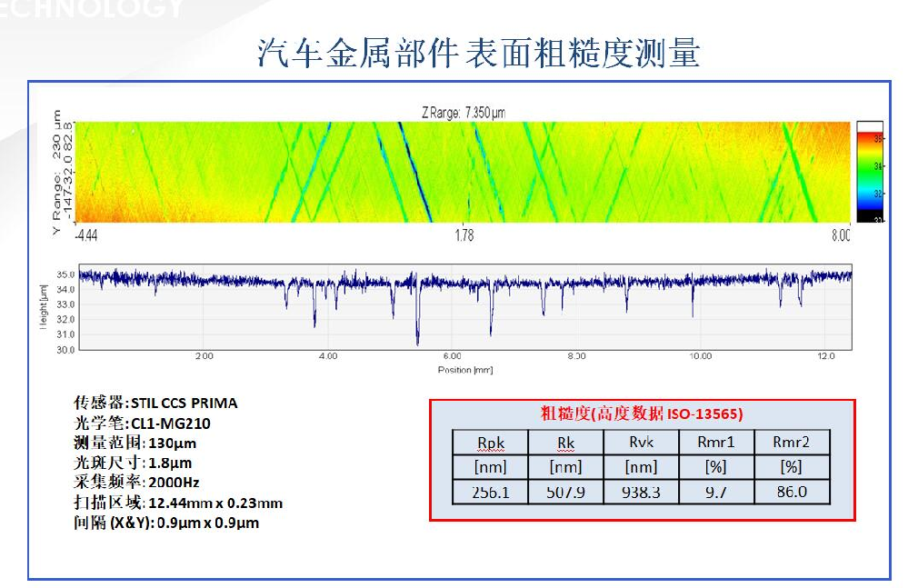Select the 采集频率:2000Hz line
This screenshot has height=588, width=908.
(x=136, y=482)
